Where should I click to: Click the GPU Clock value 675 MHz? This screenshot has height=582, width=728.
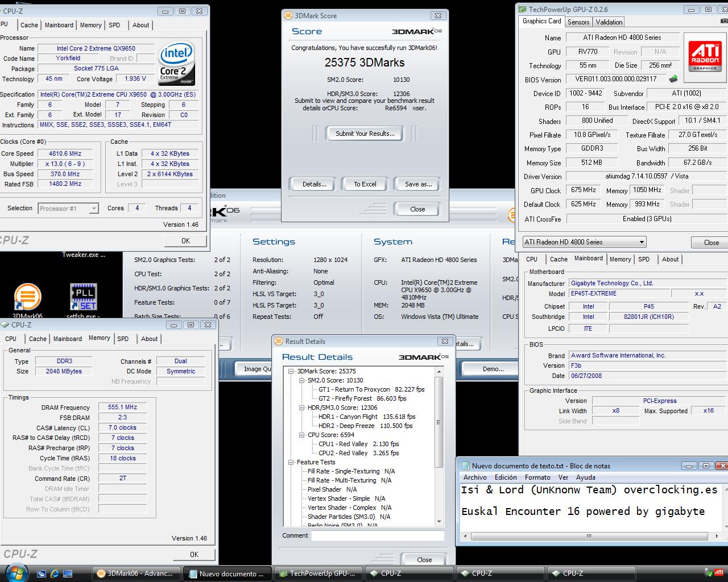[584, 190]
